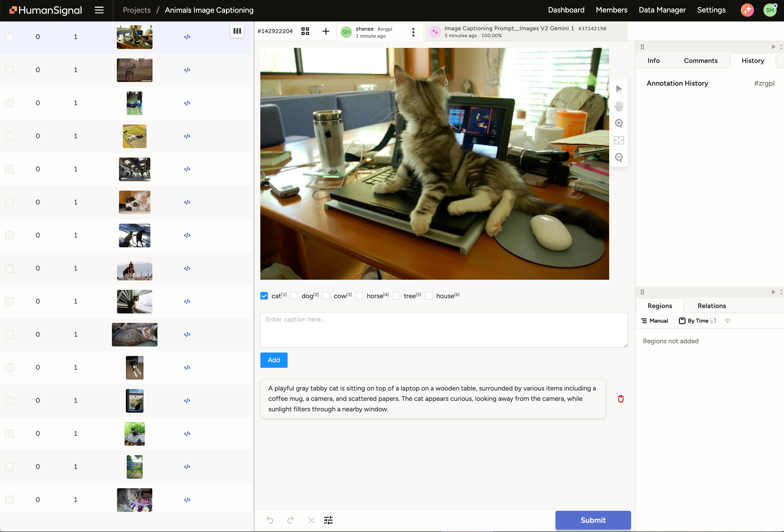
Task: Click the fit-to-screen zoom icon
Action: pyautogui.click(x=618, y=140)
